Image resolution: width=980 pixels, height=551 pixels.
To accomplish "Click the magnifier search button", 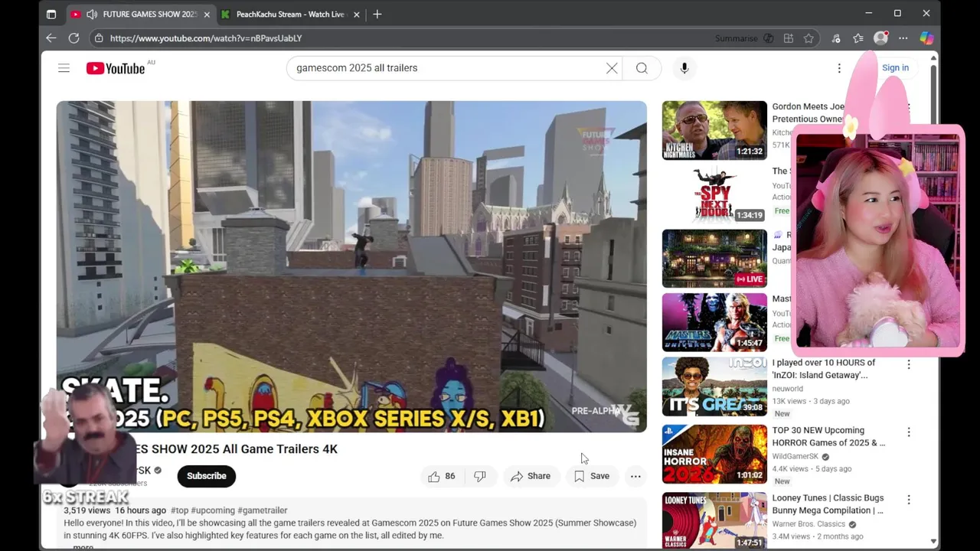I will point(642,68).
